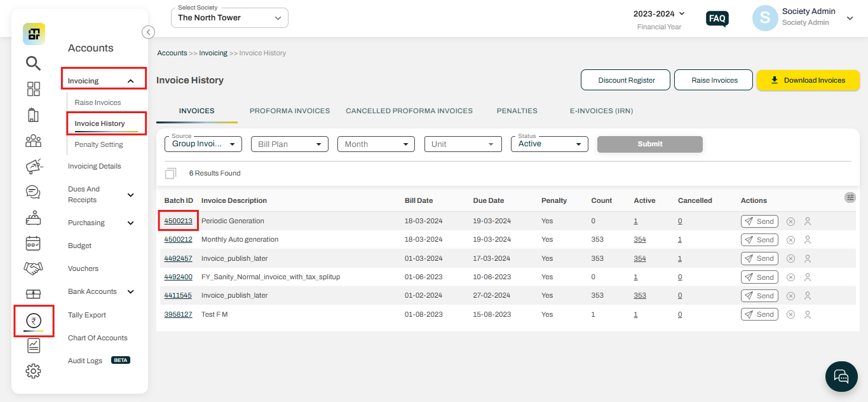
Task: Click the megaphone announcements icon in sidebar
Action: [x=34, y=166]
